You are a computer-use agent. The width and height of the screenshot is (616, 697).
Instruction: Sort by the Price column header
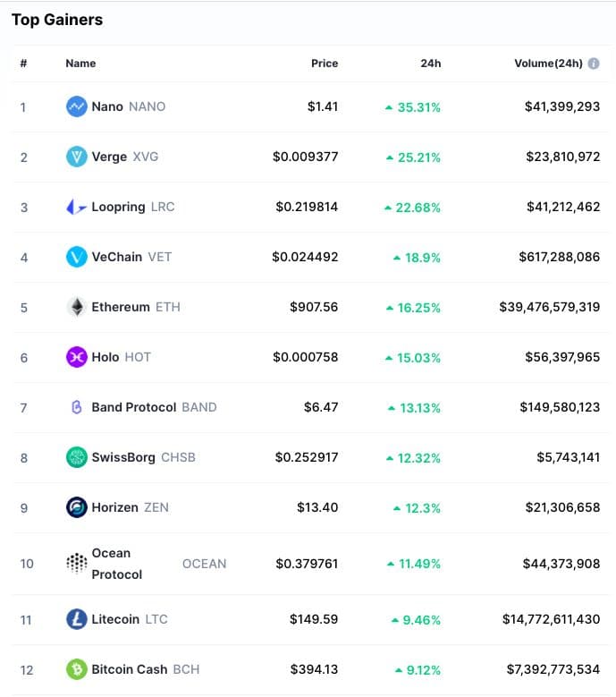point(325,64)
